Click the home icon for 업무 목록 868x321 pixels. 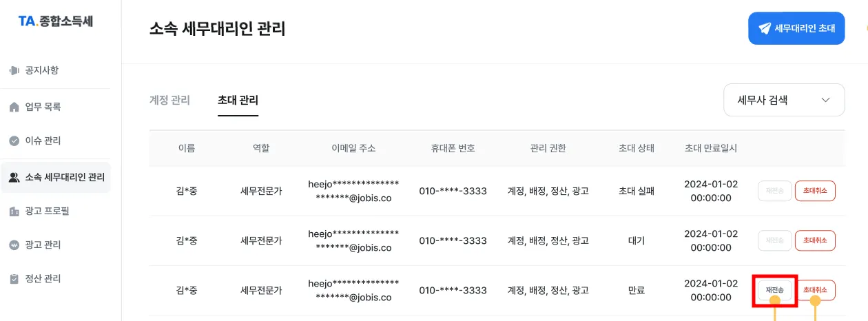(14, 107)
